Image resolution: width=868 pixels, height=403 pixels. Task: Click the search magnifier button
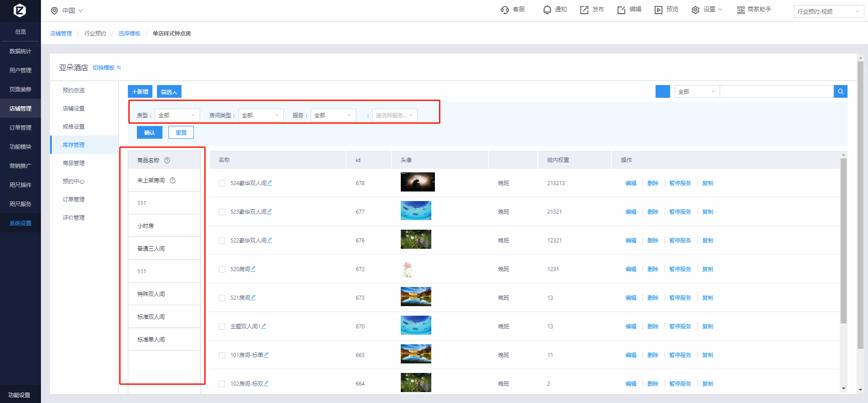pos(840,91)
